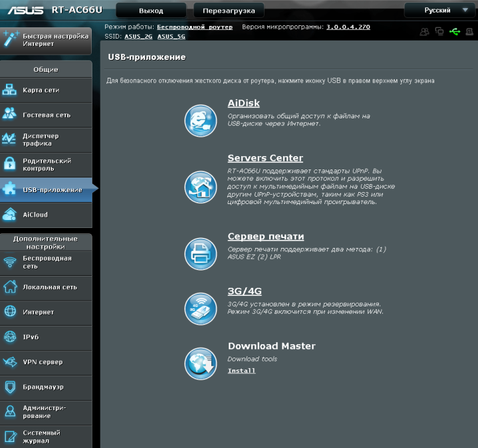Click Быстрая настройка Интернет button
The image size is (478, 448).
point(46,41)
